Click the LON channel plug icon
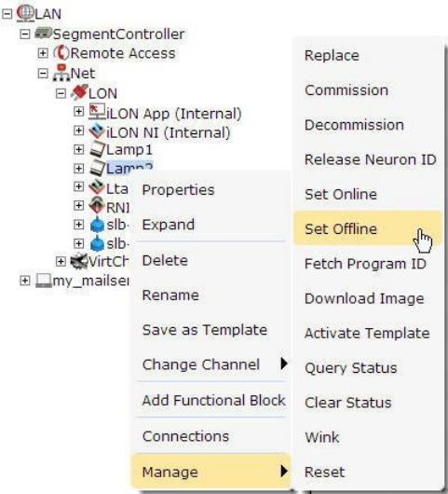448x494 pixels. pyautogui.click(x=79, y=92)
